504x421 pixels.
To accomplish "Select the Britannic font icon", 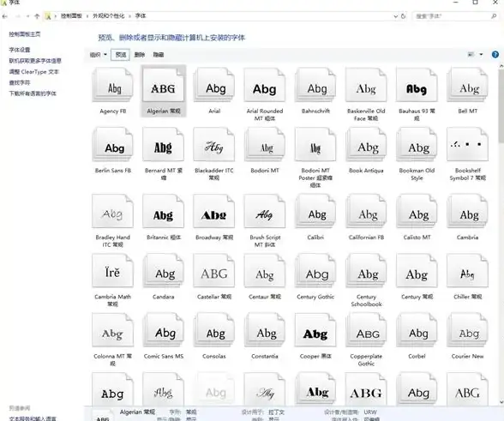I will pos(163,211).
